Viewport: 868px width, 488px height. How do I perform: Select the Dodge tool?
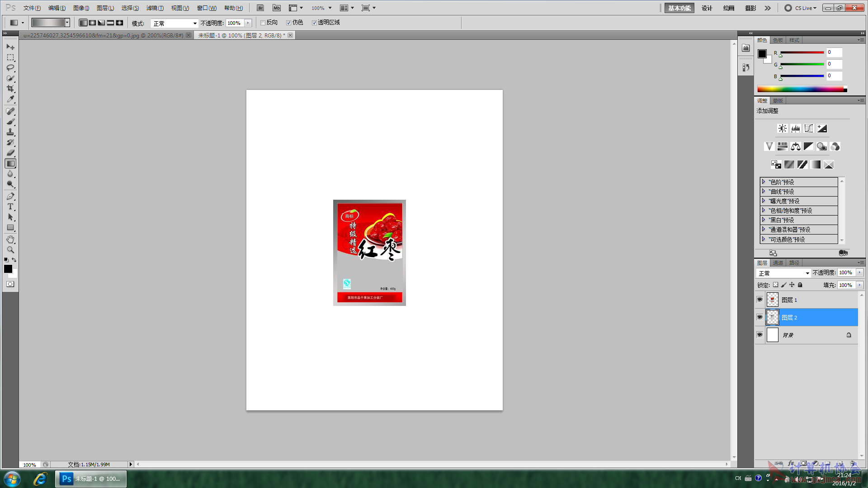(x=10, y=184)
